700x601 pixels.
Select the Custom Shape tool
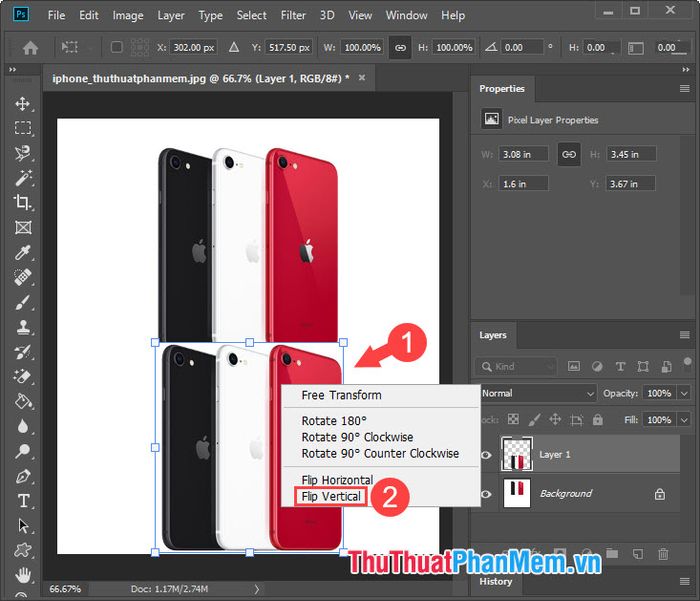[22, 550]
